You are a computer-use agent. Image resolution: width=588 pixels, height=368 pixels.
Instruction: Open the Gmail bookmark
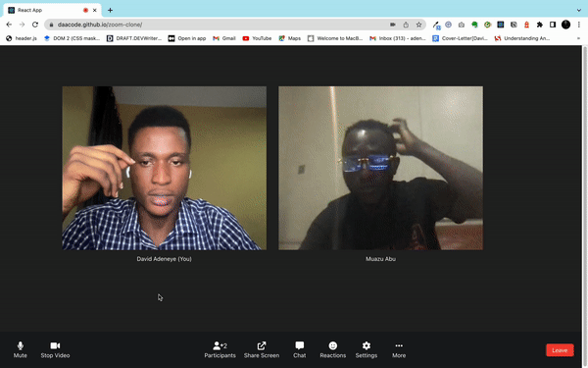pos(224,38)
